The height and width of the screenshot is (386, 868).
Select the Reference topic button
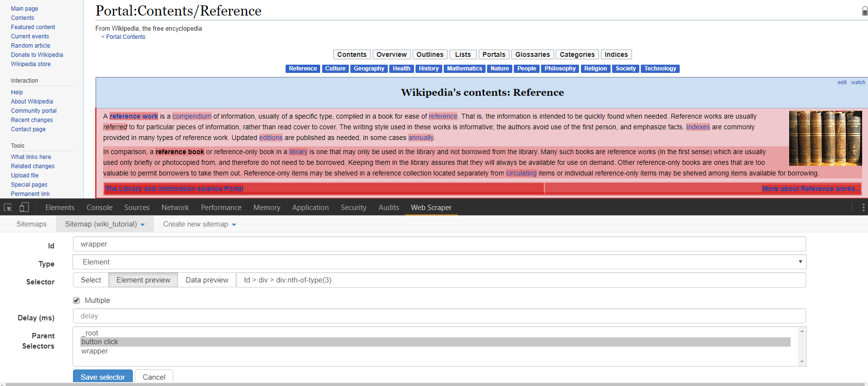tap(303, 69)
